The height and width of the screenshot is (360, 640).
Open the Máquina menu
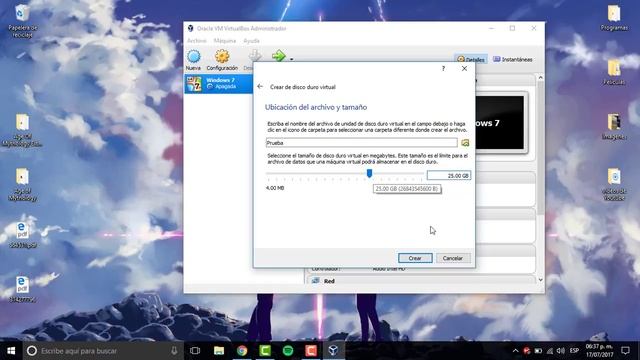point(225,41)
